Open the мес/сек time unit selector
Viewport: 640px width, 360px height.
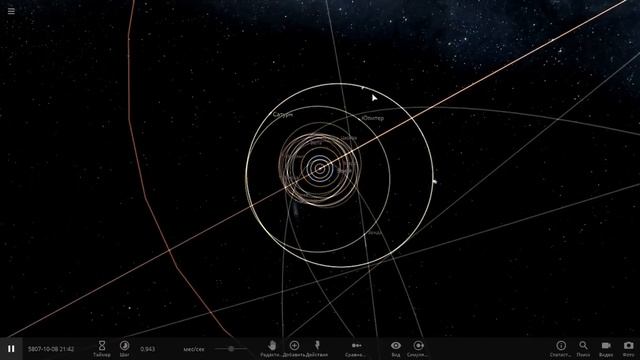pyautogui.click(x=194, y=349)
